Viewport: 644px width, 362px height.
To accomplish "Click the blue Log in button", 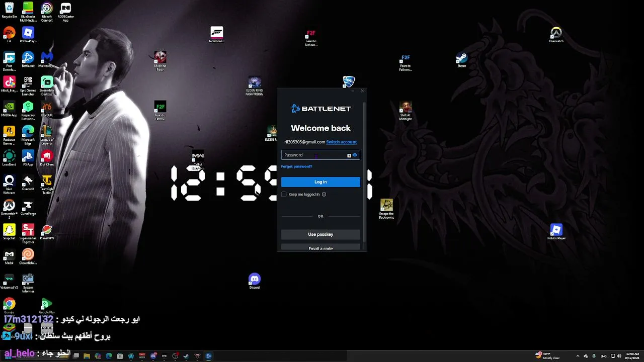I will (320, 182).
